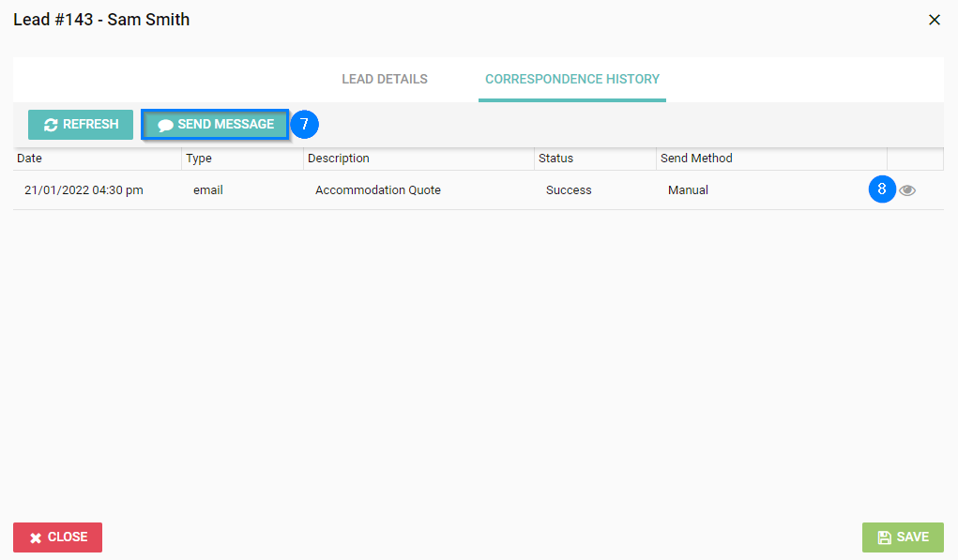
Task: View the Accommodation Quote message via eye icon
Action: pyautogui.click(x=907, y=190)
